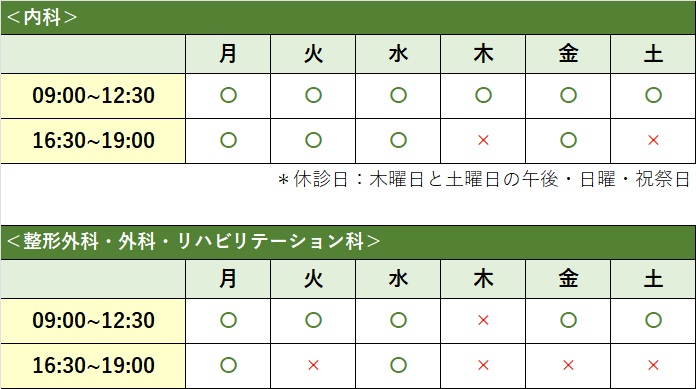Click the red cross for 整形外科 Thursday morning
696x389 pixels.
pyautogui.click(x=483, y=320)
